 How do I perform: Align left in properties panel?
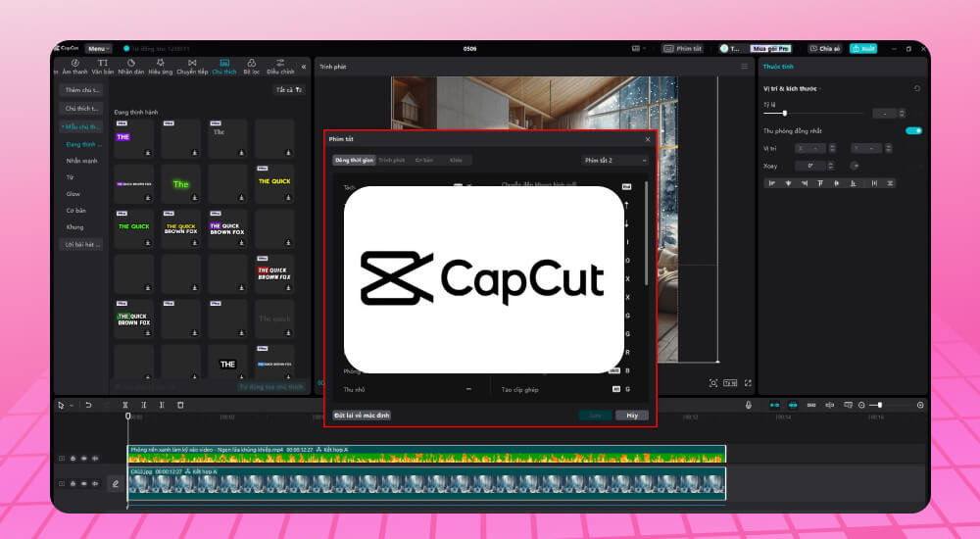pyautogui.click(x=772, y=183)
